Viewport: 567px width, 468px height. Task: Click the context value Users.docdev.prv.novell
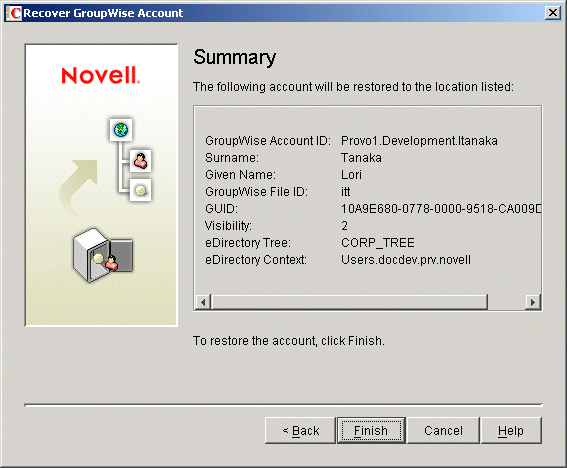pos(406,260)
